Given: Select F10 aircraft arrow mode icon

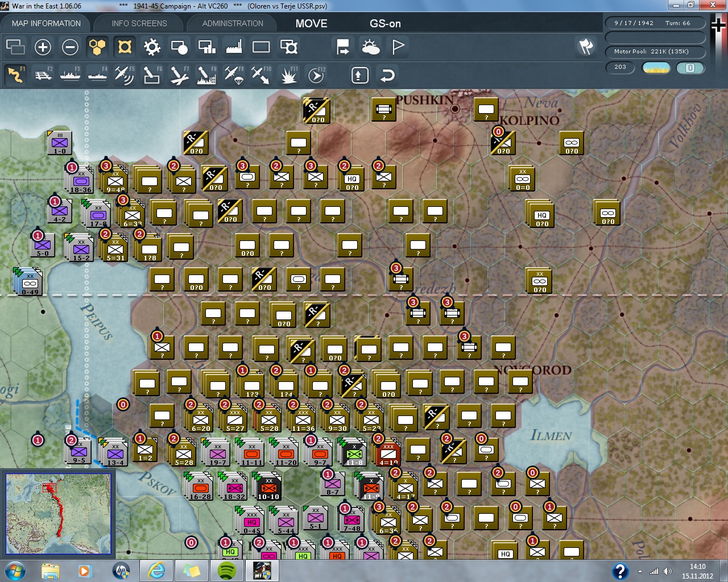Looking at the screenshot, I should pos(261,75).
